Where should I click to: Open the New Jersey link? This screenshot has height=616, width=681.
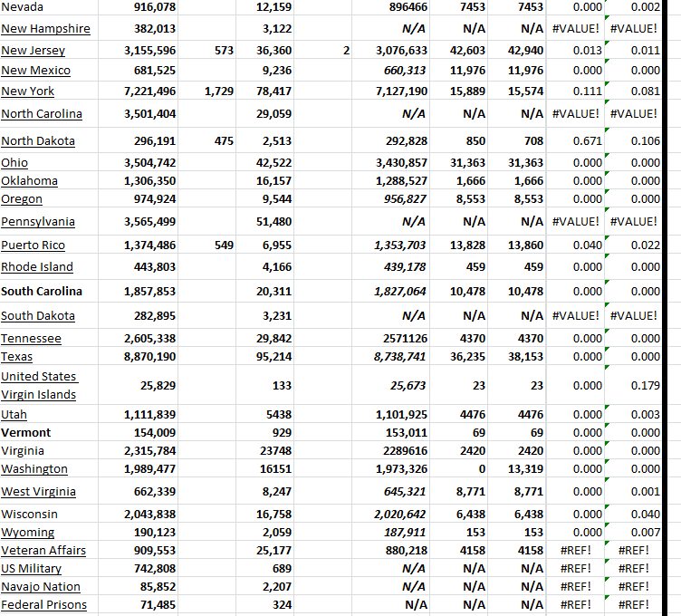[x=33, y=51]
